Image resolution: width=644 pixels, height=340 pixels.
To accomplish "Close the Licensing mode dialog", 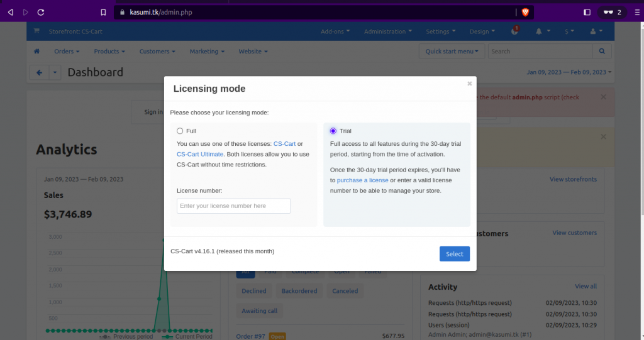I will [x=469, y=84].
